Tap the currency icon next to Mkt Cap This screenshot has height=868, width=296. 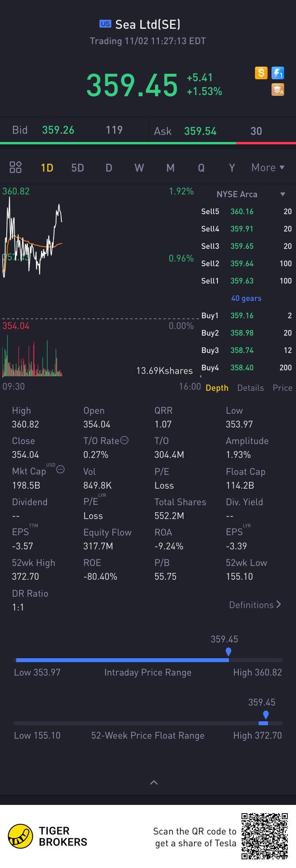[60, 469]
